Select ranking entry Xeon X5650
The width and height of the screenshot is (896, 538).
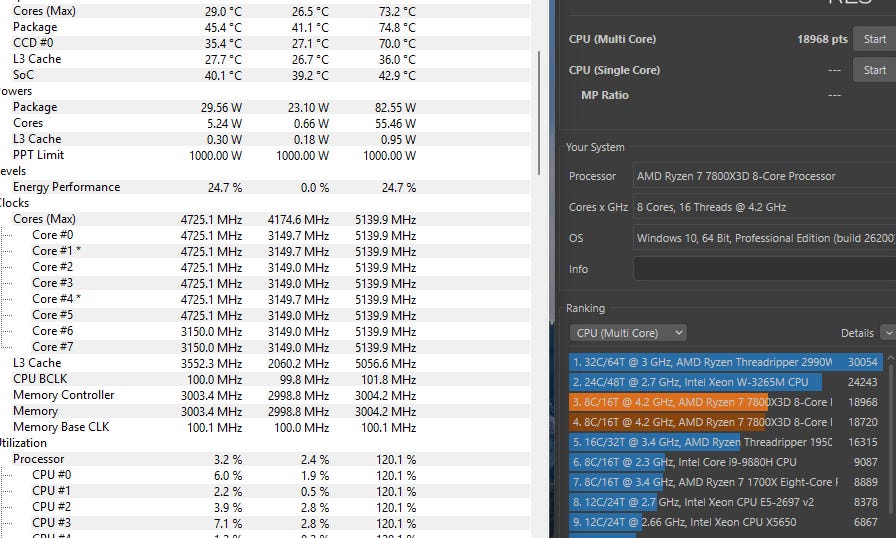coord(726,522)
